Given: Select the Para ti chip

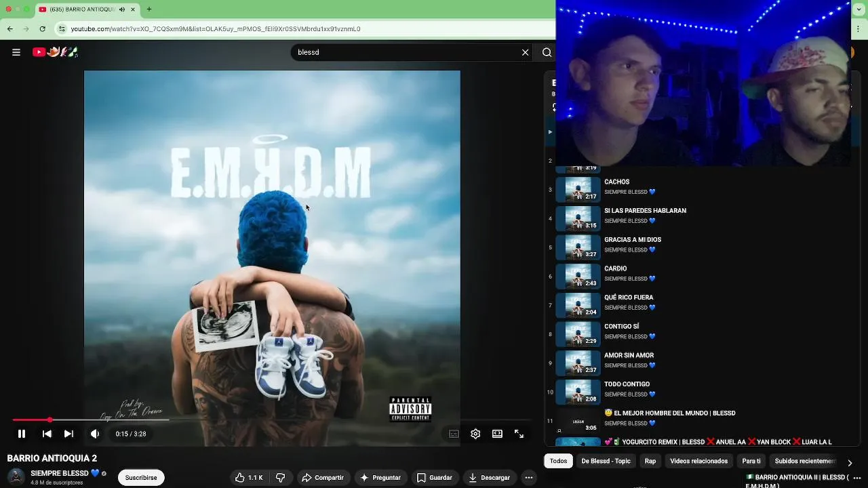Looking at the screenshot, I should point(751,461).
